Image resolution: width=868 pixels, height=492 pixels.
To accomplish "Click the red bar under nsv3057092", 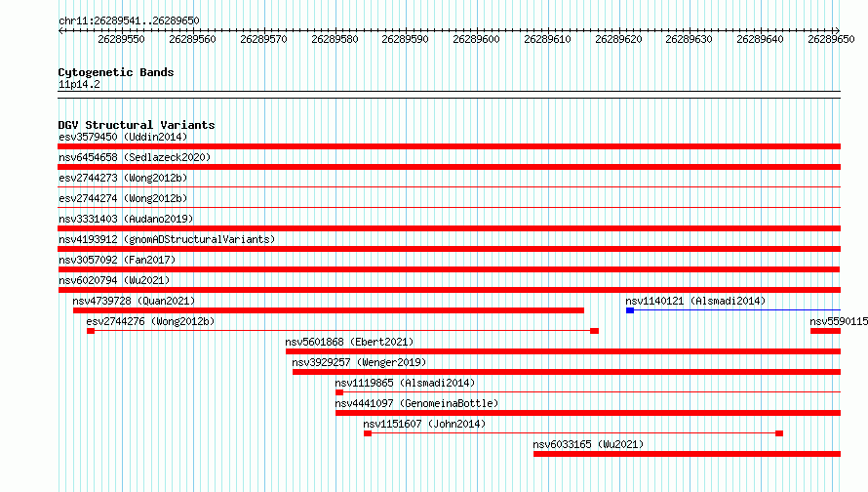I will (449, 269).
